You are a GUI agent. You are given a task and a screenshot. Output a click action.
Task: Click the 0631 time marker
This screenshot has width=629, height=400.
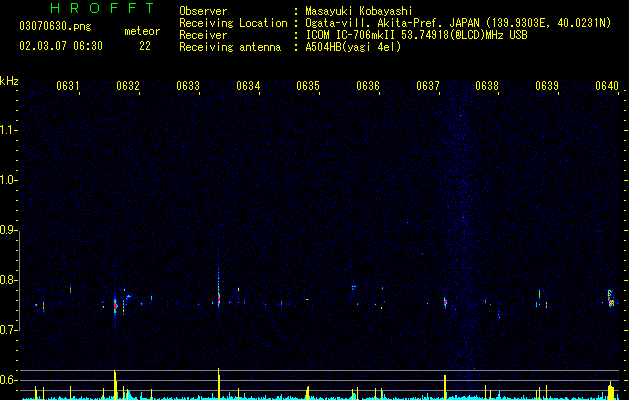[68, 85]
